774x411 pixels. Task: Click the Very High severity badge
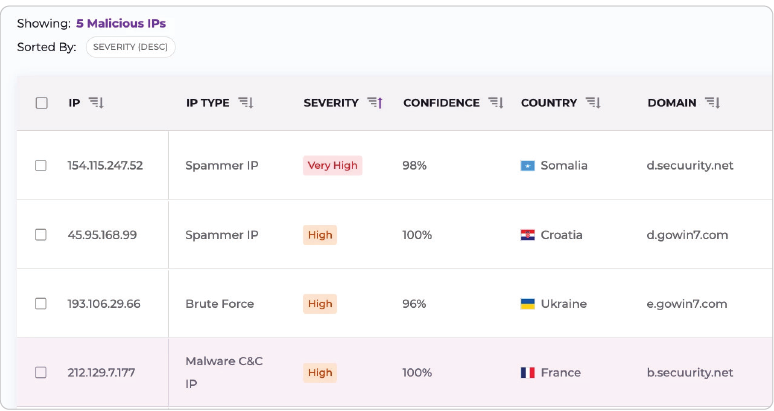coord(332,166)
